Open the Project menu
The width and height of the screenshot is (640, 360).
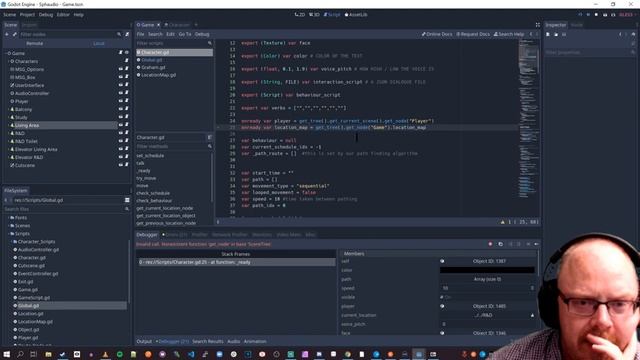pyautogui.click(x=27, y=15)
